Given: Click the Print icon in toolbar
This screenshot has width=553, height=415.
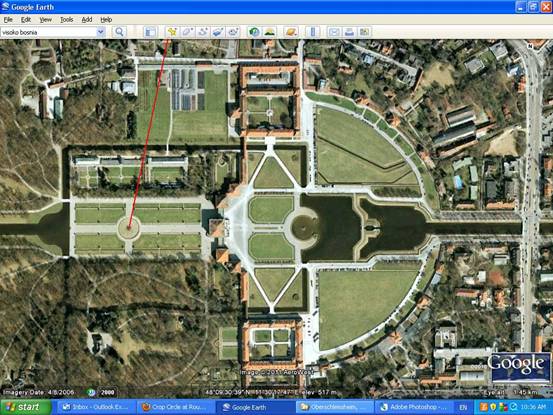Looking at the screenshot, I should tap(349, 32).
